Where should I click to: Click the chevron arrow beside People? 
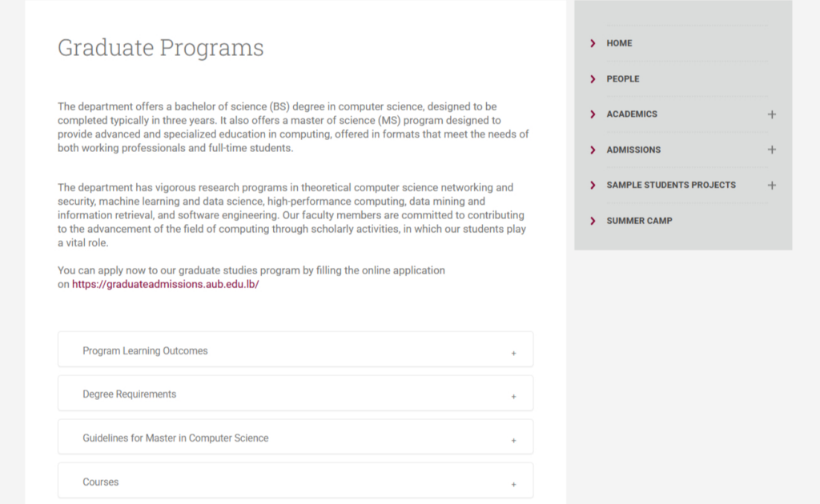click(593, 79)
